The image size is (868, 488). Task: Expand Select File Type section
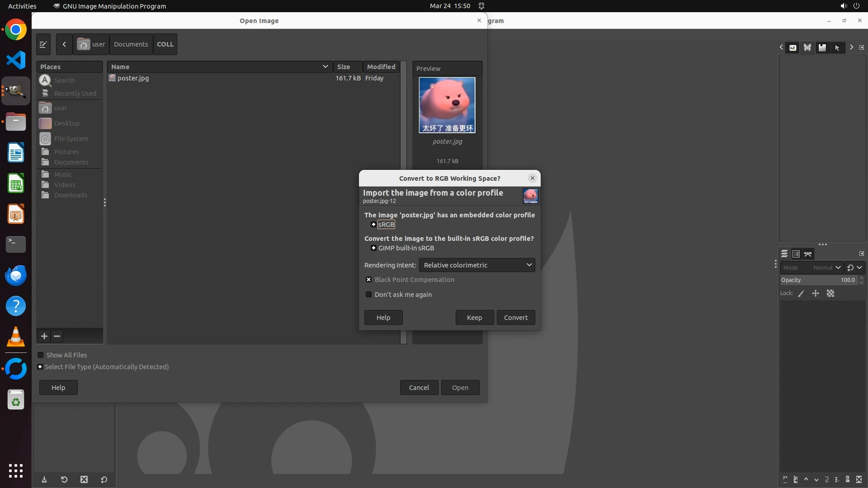coord(40,367)
